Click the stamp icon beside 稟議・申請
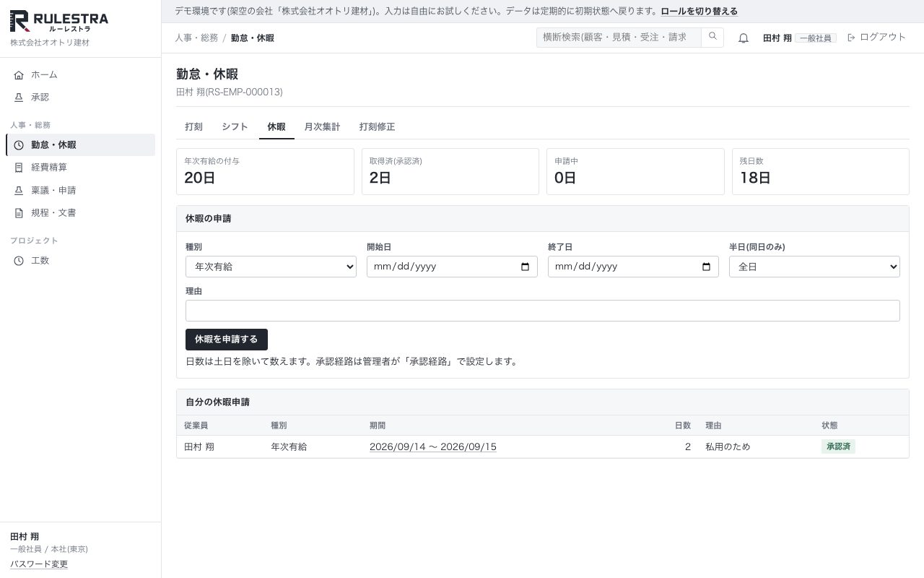924x578 pixels. 19,191
